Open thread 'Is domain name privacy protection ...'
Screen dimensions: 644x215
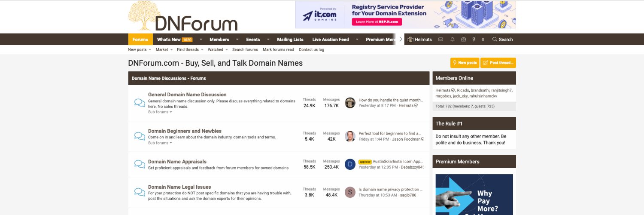click(390, 189)
